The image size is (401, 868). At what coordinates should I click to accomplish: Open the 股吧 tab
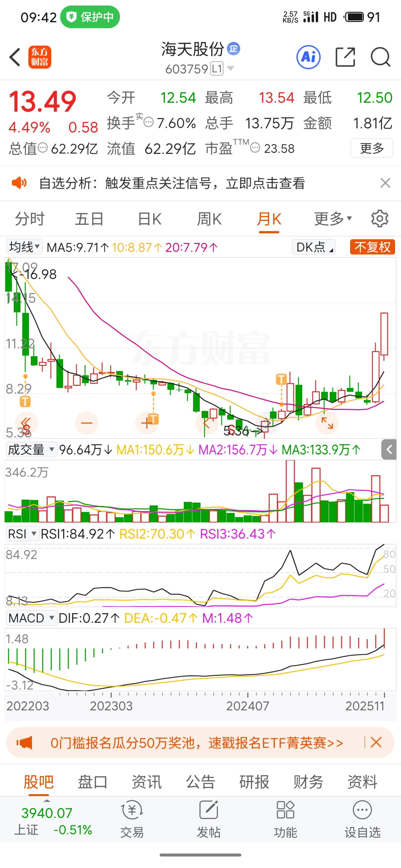click(39, 782)
